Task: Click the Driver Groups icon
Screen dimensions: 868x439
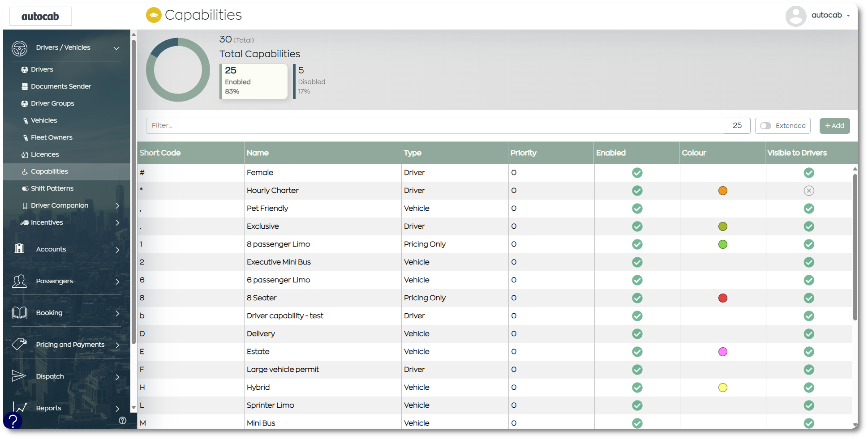Action: click(25, 104)
